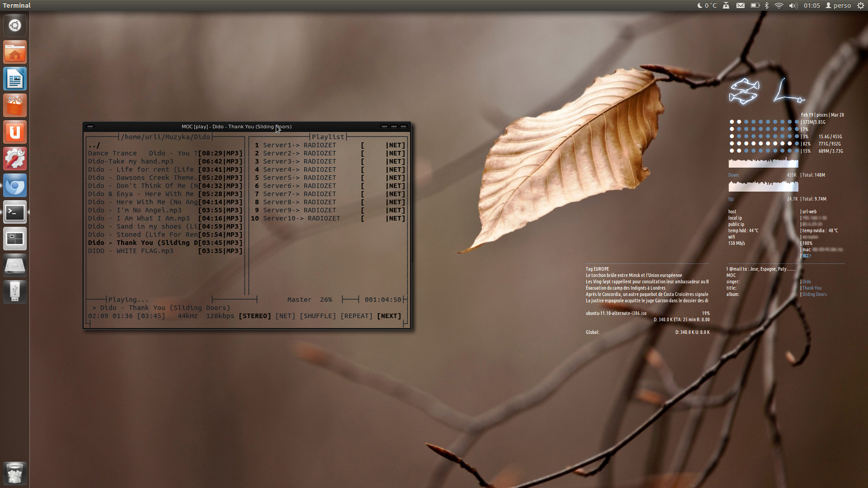The image size is (868, 488).
Task: Click the Tag EUROPE news heading
Action: (597, 269)
